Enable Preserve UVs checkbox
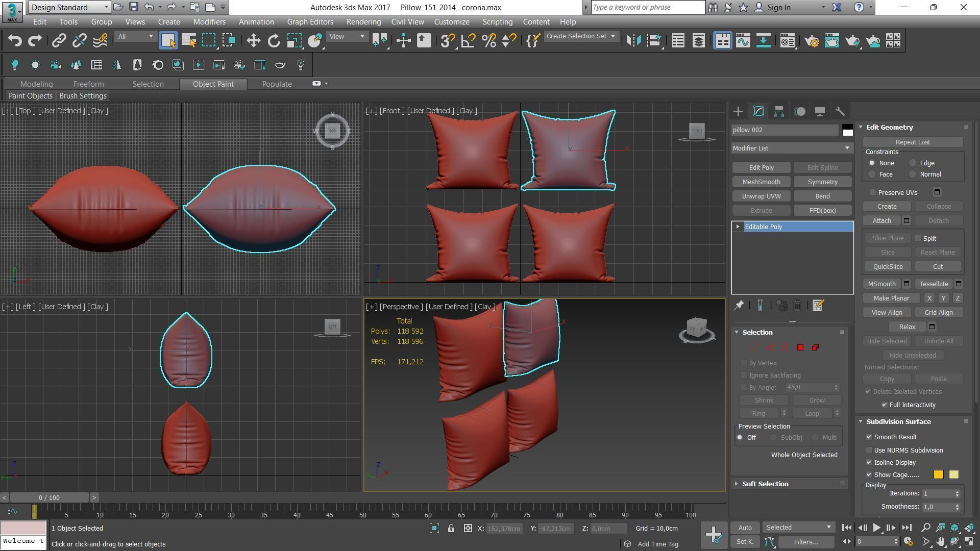The image size is (980, 551). (x=873, y=192)
